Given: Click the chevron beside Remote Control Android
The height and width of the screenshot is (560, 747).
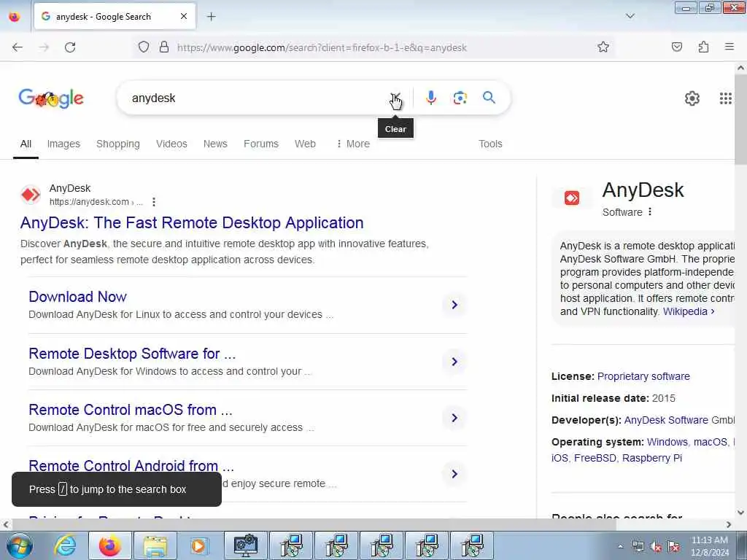Looking at the screenshot, I should point(454,474).
